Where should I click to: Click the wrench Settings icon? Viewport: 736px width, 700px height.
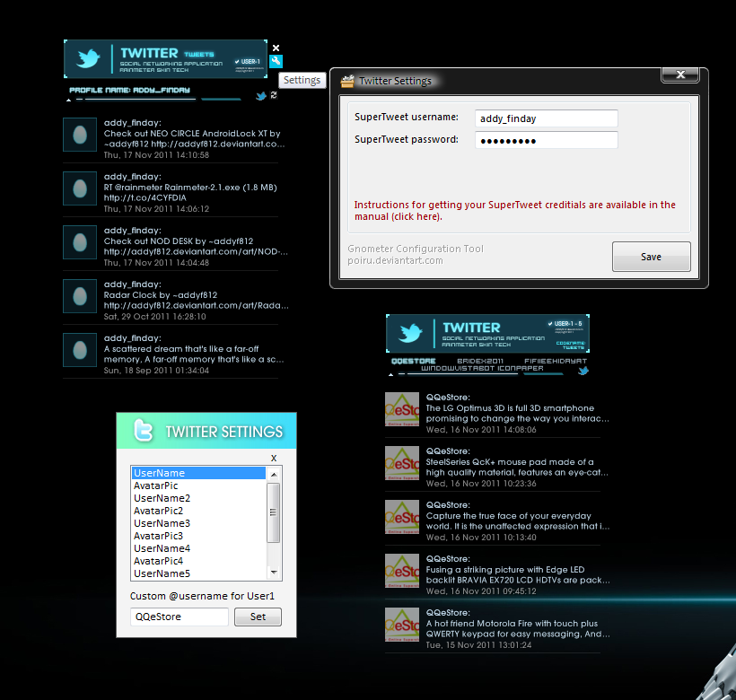(276, 61)
